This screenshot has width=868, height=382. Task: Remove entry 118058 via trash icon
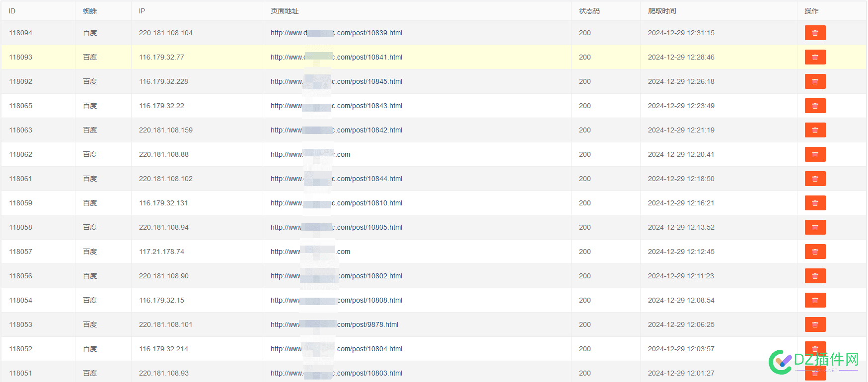[x=815, y=227]
